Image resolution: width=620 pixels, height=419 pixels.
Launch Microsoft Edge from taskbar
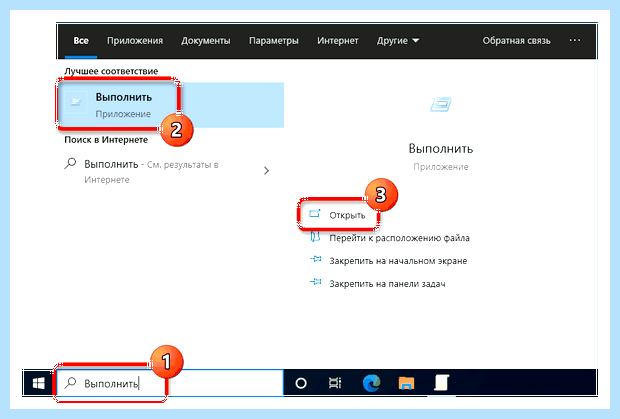(372, 383)
